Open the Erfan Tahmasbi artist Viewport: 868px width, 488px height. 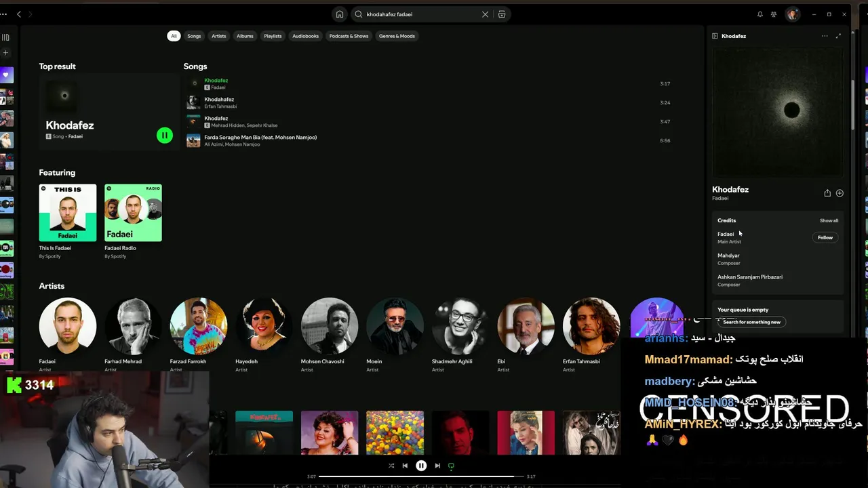(591, 326)
